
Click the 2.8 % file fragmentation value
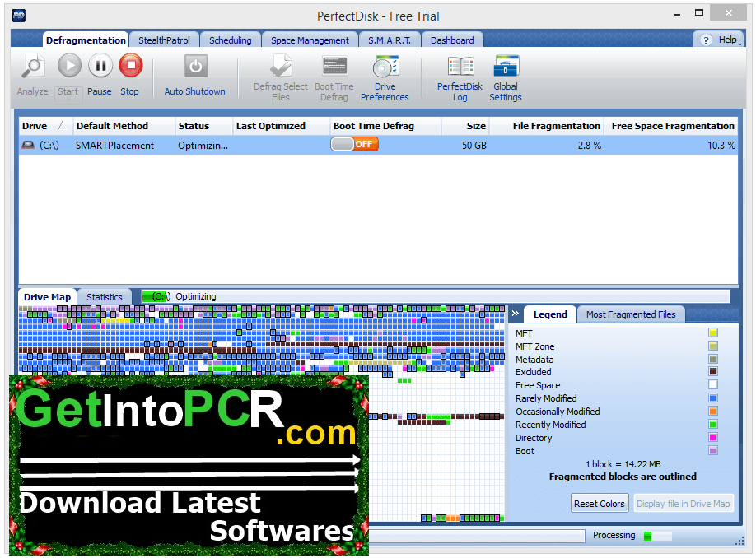pos(589,146)
